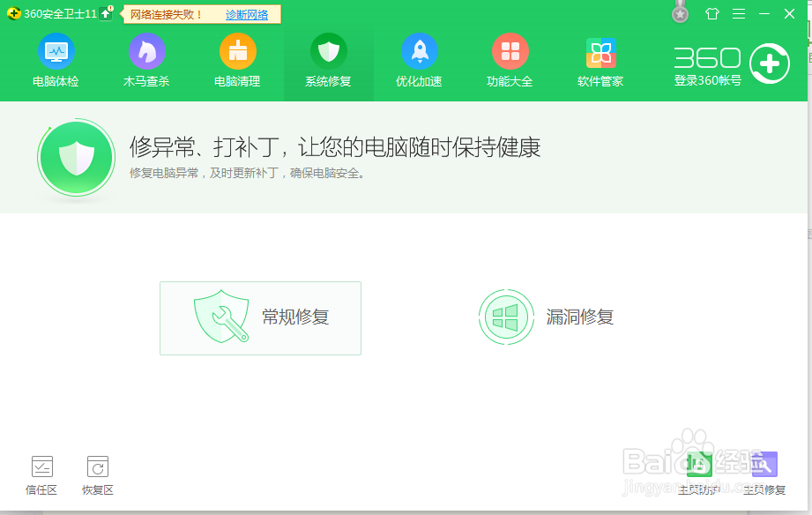Launch 优化加速 speedup feature
The width and height of the screenshot is (812, 515).
[419, 60]
